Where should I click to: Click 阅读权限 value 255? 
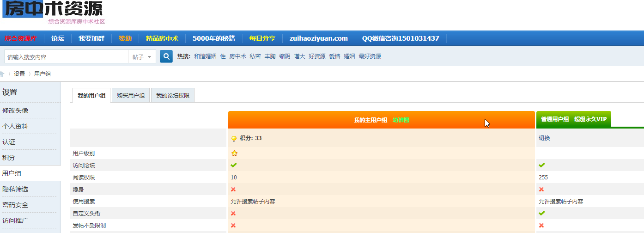[x=543, y=177]
